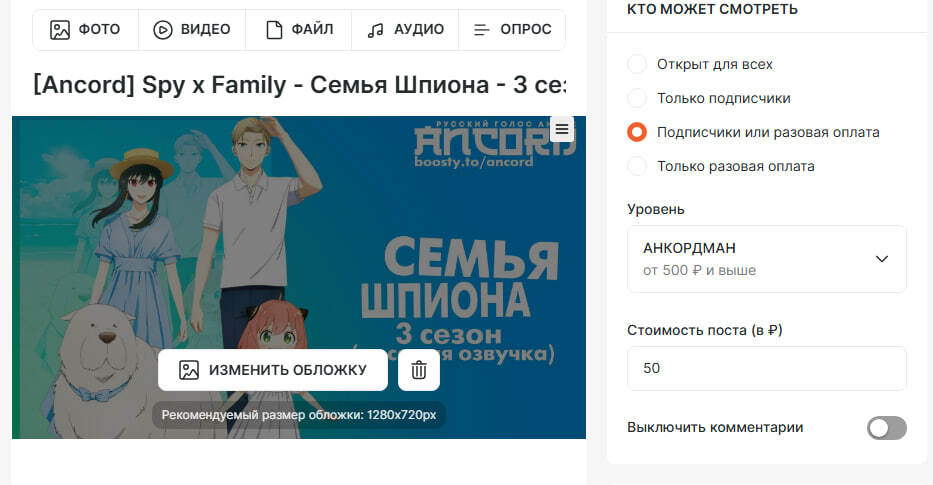The height and width of the screenshot is (485, 933).
Task: Click the post title text field
Action: pyautogui.click(x=299, y=85)
